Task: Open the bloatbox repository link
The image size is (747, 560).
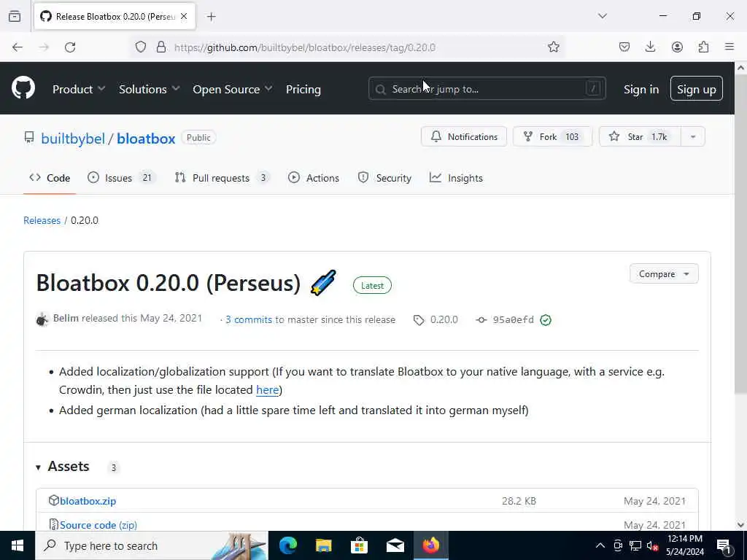Action: tap(146, 139)
